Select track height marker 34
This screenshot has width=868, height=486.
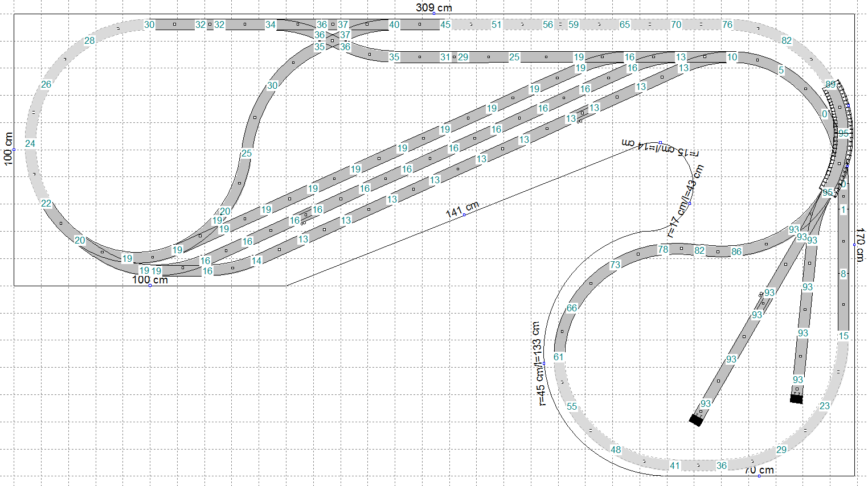271,24
